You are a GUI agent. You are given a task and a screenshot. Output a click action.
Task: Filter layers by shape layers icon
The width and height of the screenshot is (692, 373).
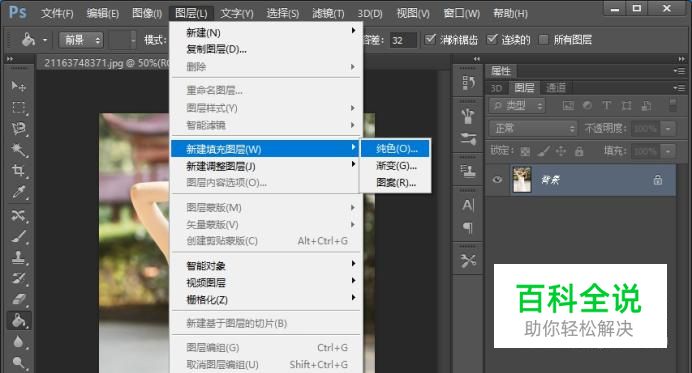pyautogui.click(x=626, y=106)
